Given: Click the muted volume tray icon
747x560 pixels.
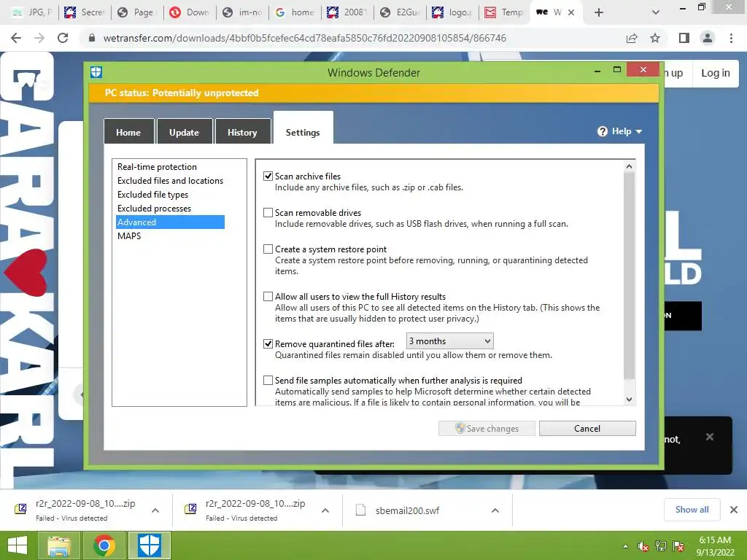Looking at the screenshot, I should 643,546.
